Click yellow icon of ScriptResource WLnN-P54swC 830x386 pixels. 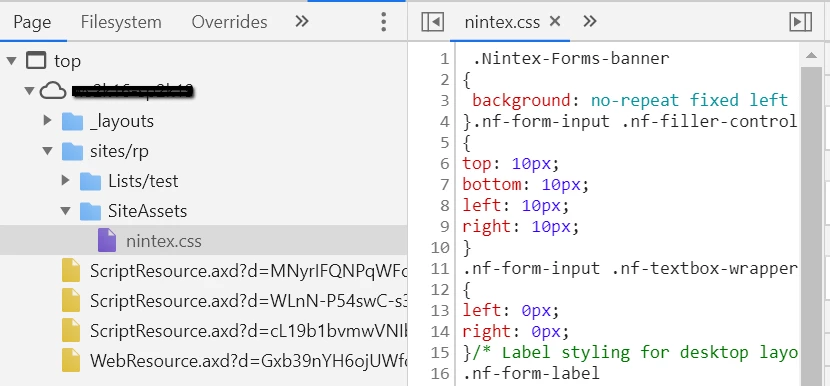tap(70, 300)
